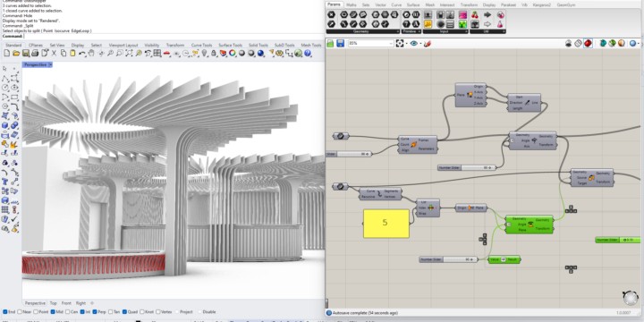Click the Undo arrow in Rhino toolbar
The height and width of the screenshot is (322, 644).
82,54
